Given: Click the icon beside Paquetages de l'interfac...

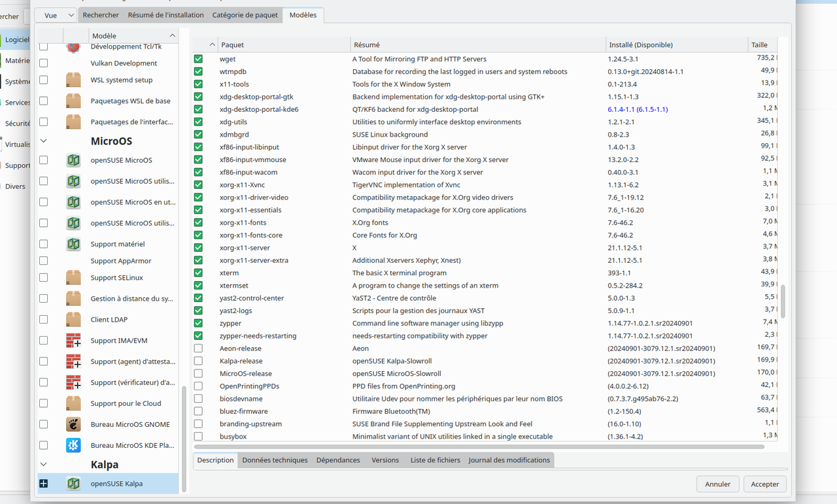Looking at the screenshot, I should (73, 122).
